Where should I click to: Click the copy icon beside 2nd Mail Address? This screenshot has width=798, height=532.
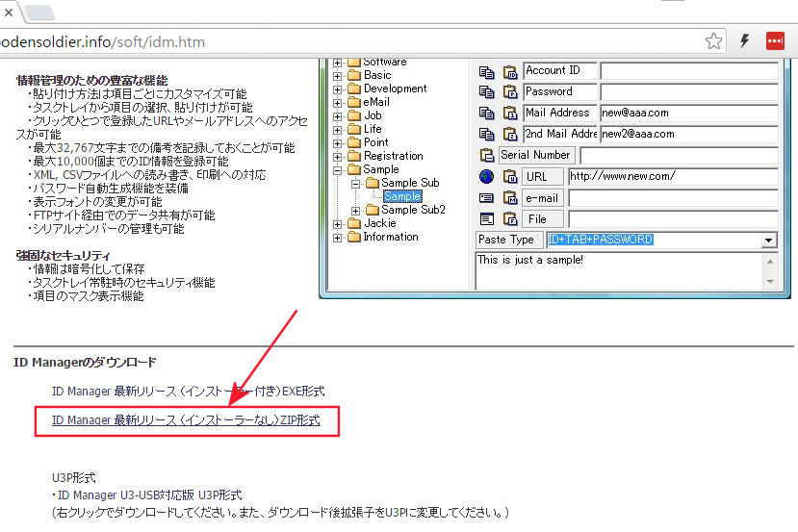point(486,134)
